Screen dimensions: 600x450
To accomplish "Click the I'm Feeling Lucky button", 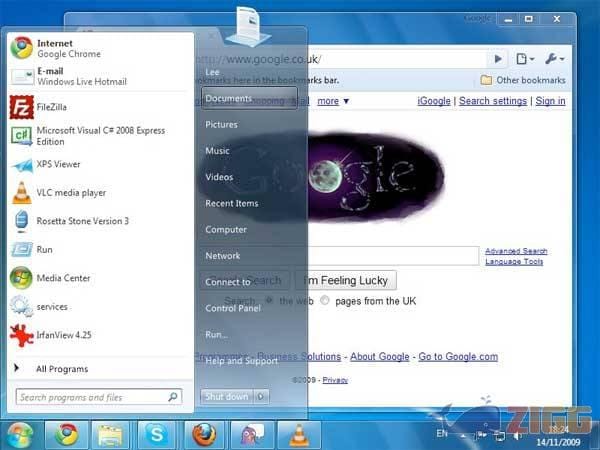I will coord(346,280).
